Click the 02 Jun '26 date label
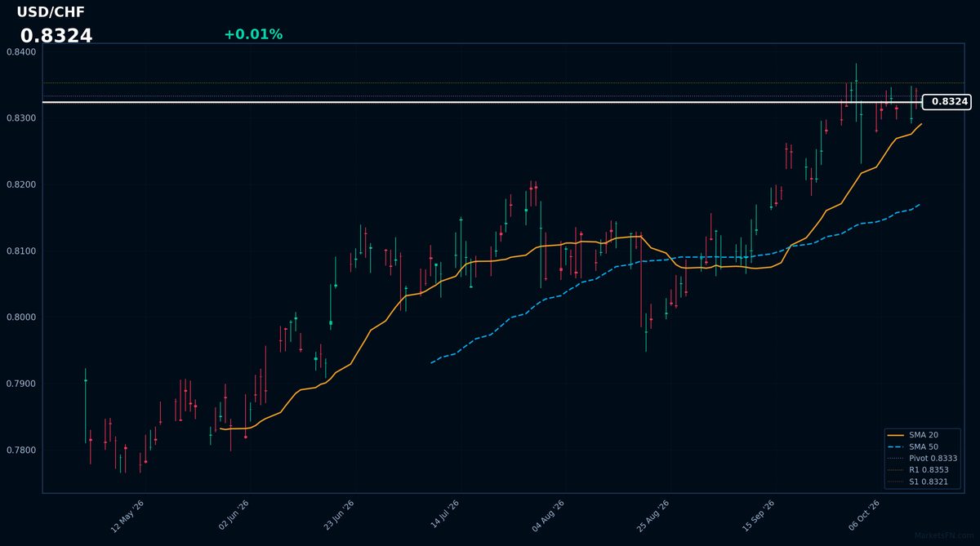Image resolution: width=980 pixels, height=546 pixels. tap(233, 516)
